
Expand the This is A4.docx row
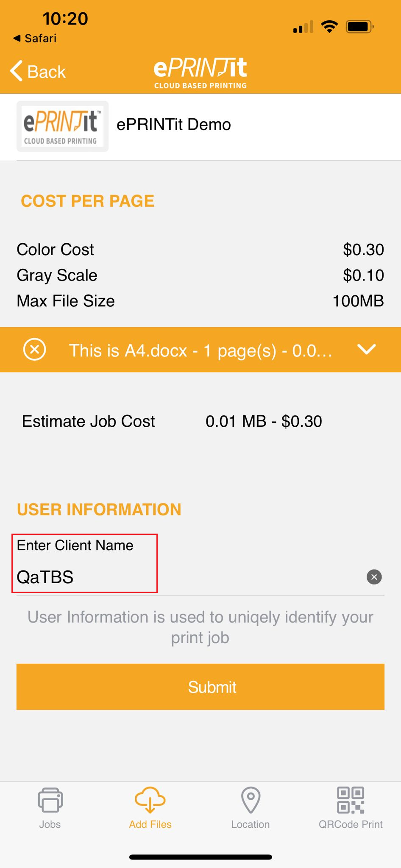[x=200, y=350]
